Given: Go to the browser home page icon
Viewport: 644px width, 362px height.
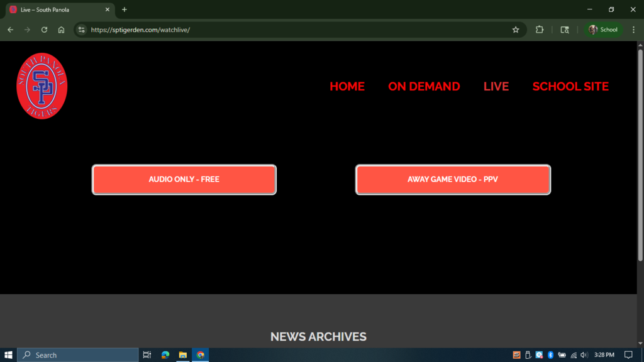Looking at the screenshot, I should [61, 30].
